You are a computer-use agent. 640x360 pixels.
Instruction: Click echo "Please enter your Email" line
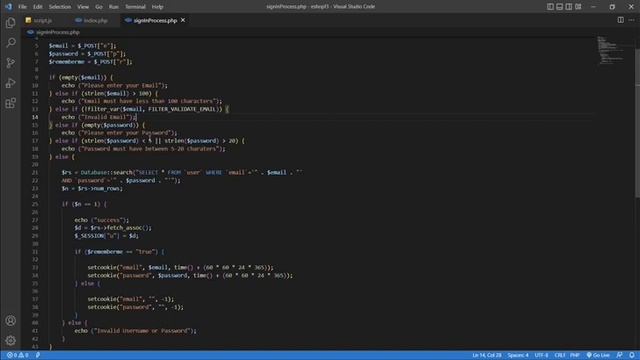tap(115, 85)
